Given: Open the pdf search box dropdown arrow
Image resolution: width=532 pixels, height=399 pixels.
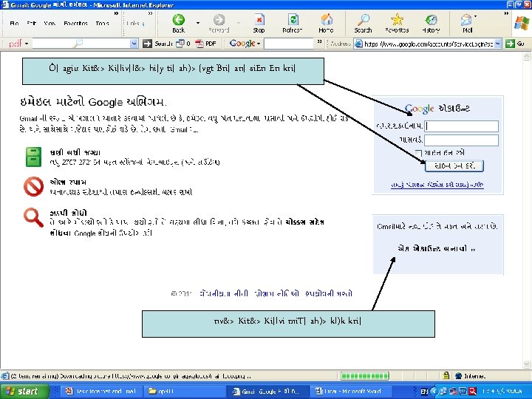Looking at the screenshot, I should click(134, 44).
